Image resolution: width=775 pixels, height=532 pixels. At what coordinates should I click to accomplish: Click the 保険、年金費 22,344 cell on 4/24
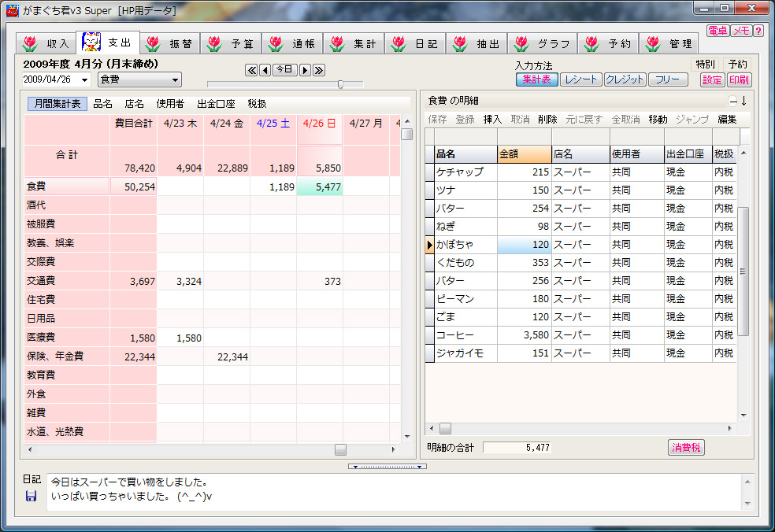point(227,357)
